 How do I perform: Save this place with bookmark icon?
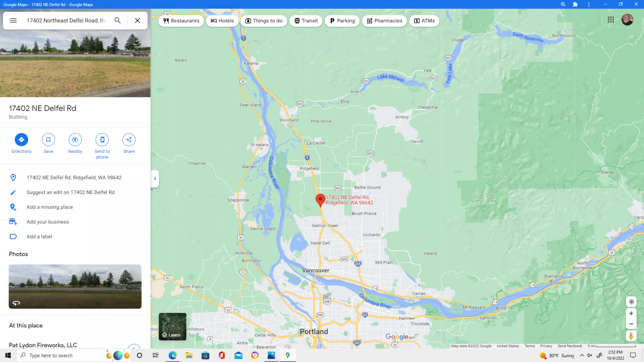pyautogui.click(x=48, y=144)
